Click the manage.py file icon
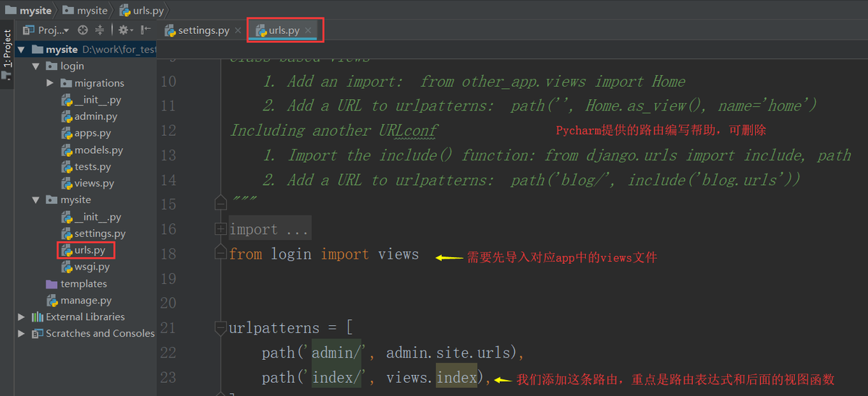Screen dimensions: 868x396 tap(52, 300)
